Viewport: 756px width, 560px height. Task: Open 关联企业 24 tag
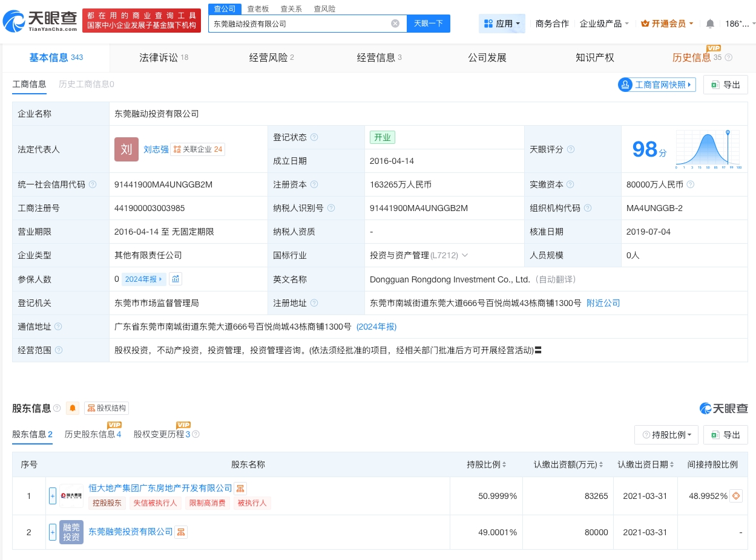click(197, 149)
